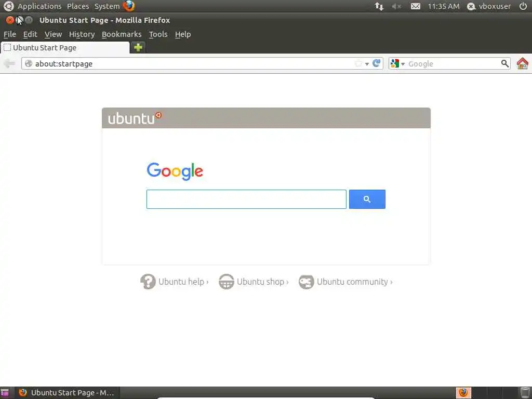Open the System menu
The width and height of the screenshot is (532, 399).
[107, 6]
